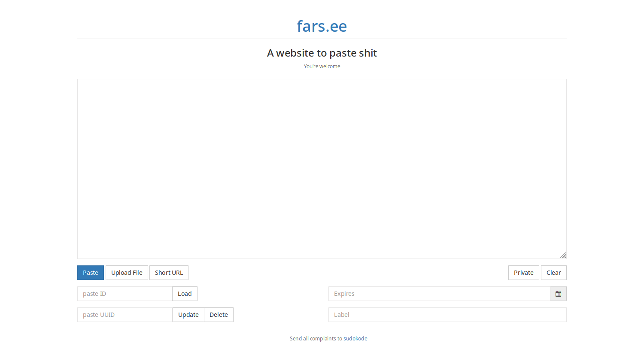Viewport: 644px width, 346px height.
Task: Clear the paste text area
Action: [553, 273]
